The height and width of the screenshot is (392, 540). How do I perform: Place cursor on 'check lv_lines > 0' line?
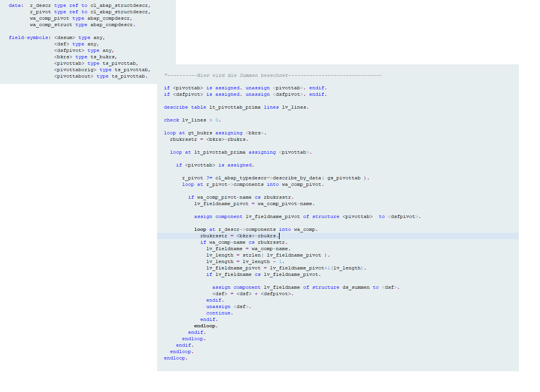(x=192, y=120)
